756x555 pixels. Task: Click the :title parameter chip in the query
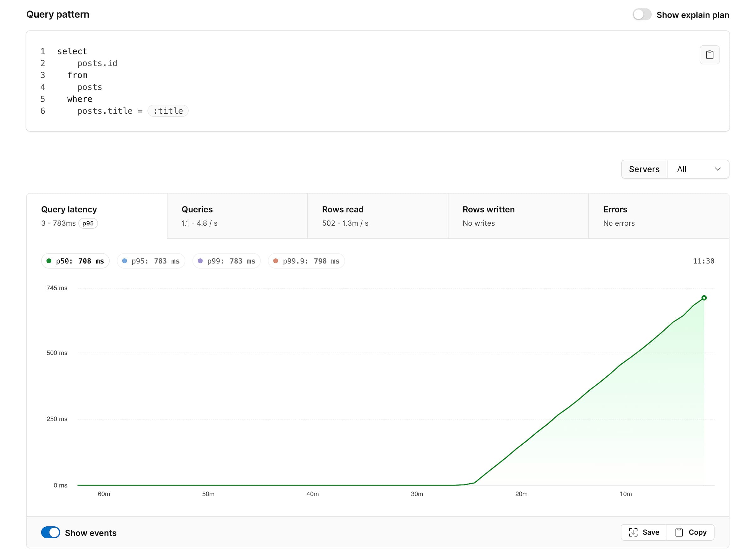tap(168, 110)
